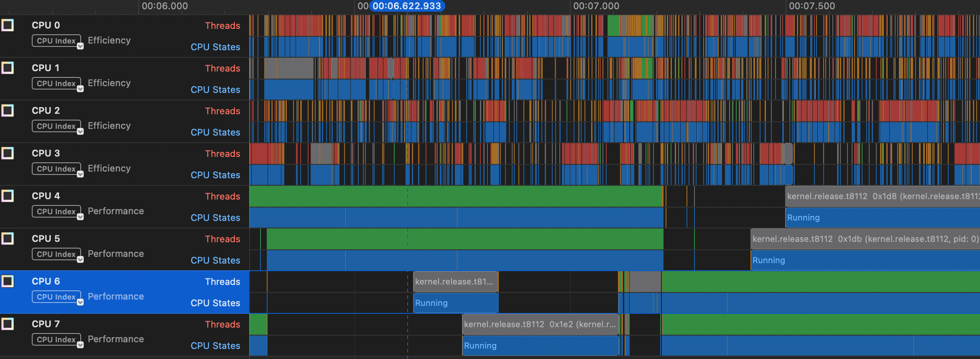Select kernel.release.t8112 0x1e2 thread block on CPU 7

click(x=539, y=324)
